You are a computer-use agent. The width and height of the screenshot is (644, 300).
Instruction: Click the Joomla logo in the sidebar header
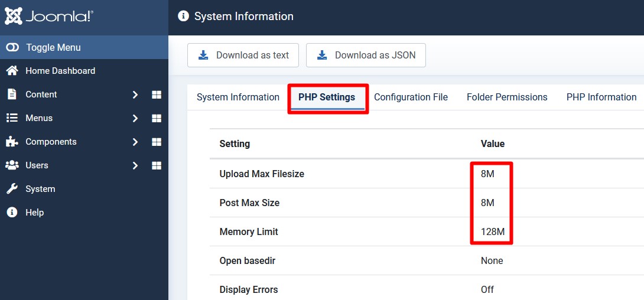pyautogui.click(x=49, y=17)
